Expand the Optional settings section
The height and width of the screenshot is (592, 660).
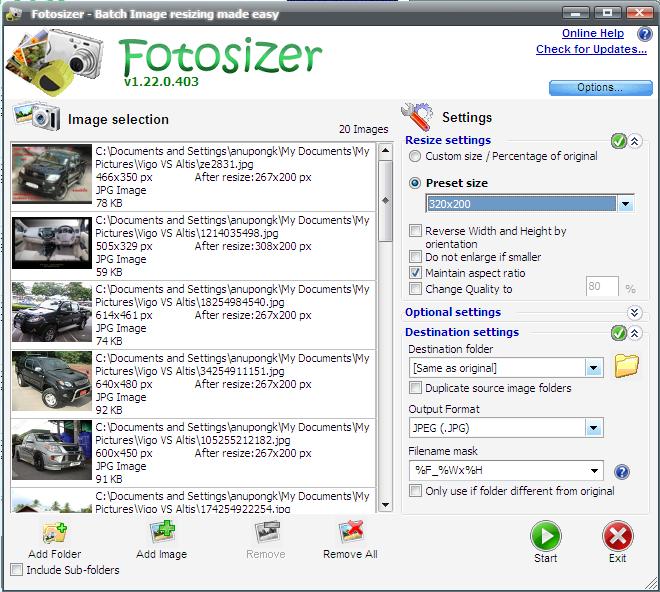[x=635, y=313]
